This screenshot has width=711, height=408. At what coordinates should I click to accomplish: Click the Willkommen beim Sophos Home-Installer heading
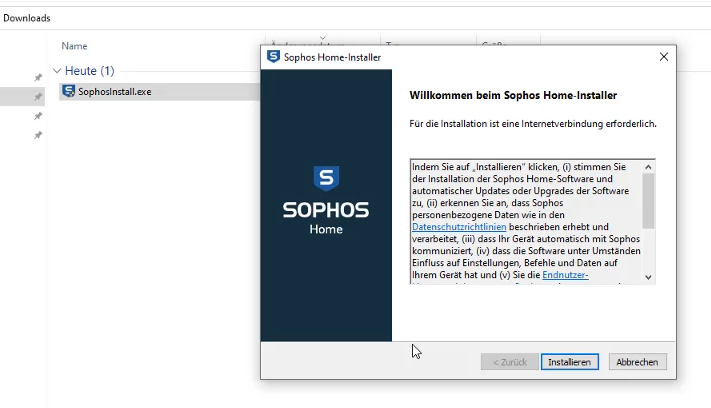click(513, 96)
